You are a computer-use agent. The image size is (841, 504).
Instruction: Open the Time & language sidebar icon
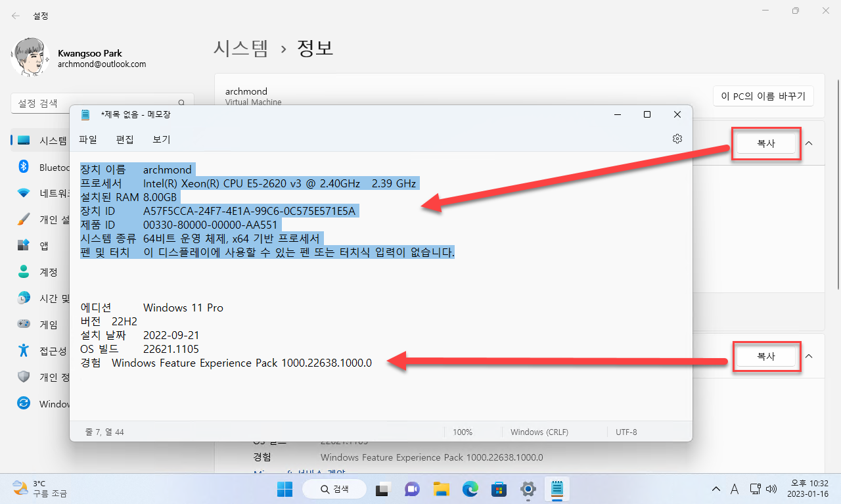[24, 298]
